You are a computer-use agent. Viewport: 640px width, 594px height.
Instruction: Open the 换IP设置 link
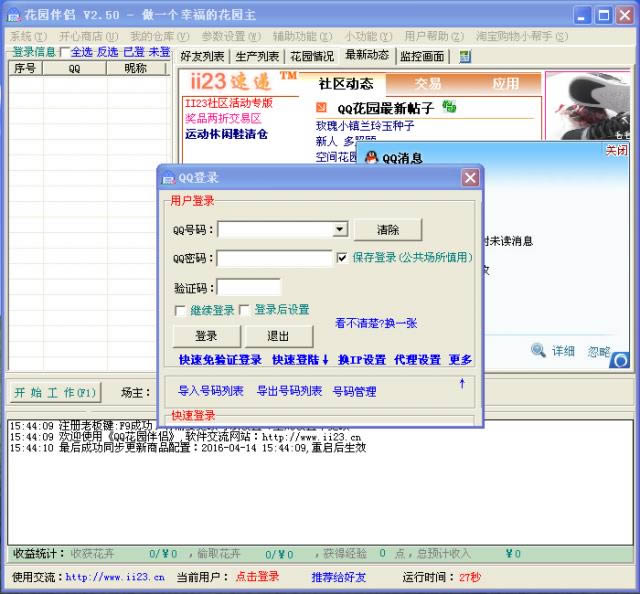pyautogui.click(x=362, y=360)
